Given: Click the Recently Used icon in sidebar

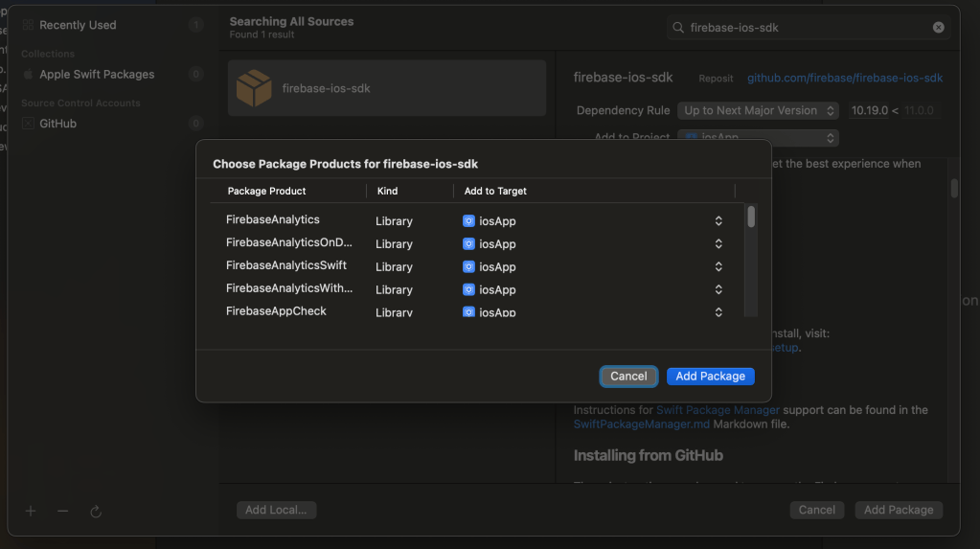Looking at the screenshot, I should click(29, 25).
